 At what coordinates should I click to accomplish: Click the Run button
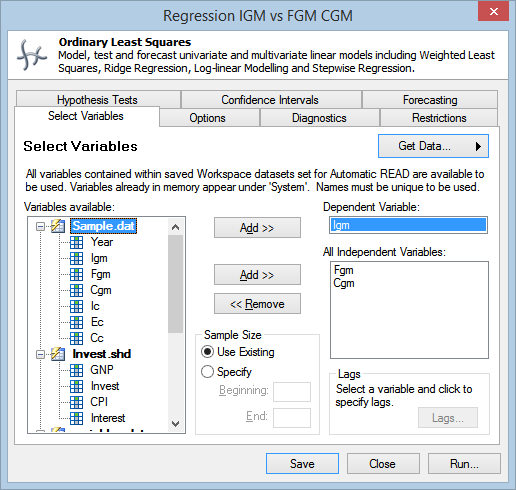click(464, 464)
